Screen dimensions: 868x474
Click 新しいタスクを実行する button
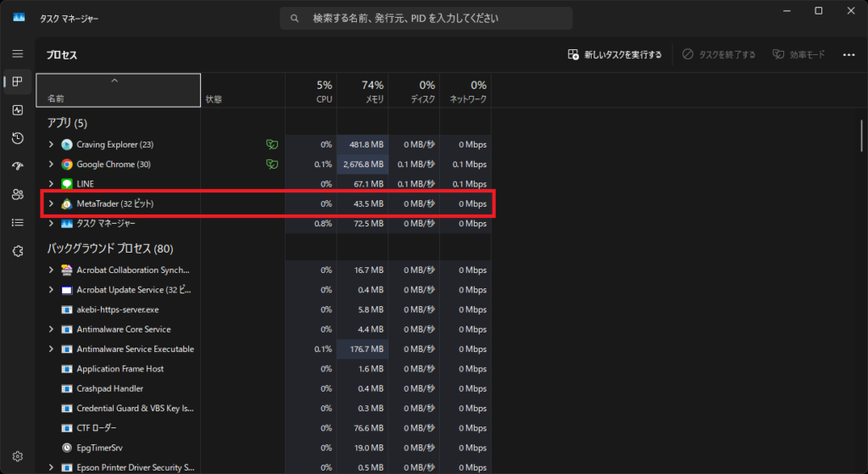pyautogui.click(x=615, y=54)
